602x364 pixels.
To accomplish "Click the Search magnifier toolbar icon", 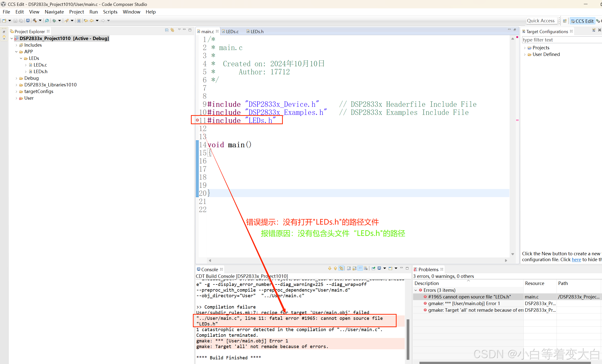I will pyautogui.click(x=47, y=21).
